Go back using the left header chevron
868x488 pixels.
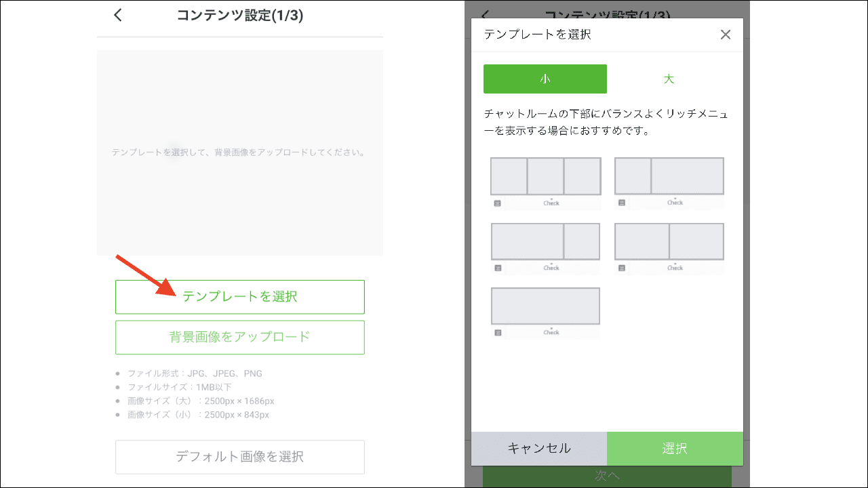pyautogui.click(x=118, y=15)
